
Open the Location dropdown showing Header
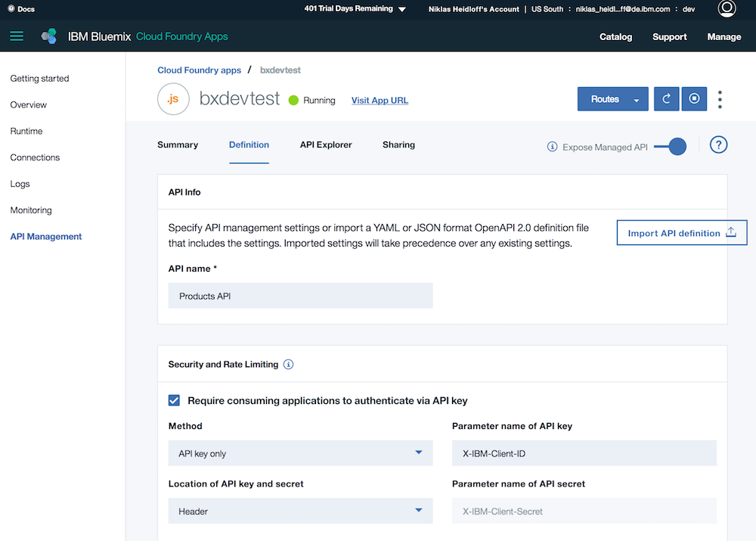[300, 511]
